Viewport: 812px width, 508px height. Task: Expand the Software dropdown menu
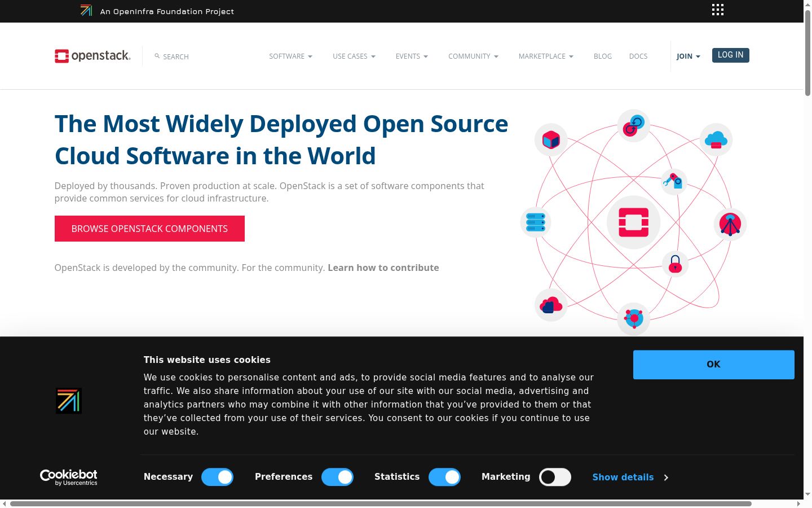coord(290,56)
